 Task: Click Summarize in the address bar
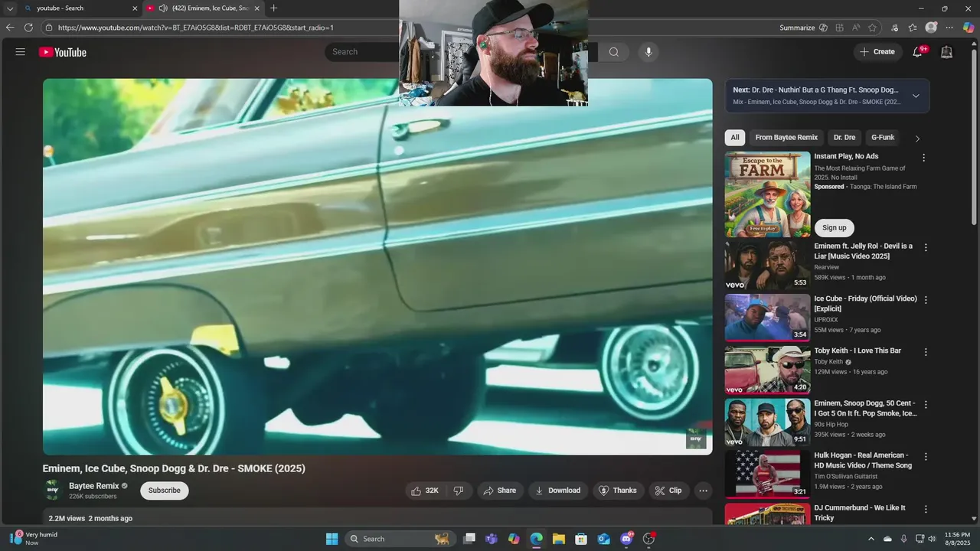pyautogui.click(x=803, y=28)
